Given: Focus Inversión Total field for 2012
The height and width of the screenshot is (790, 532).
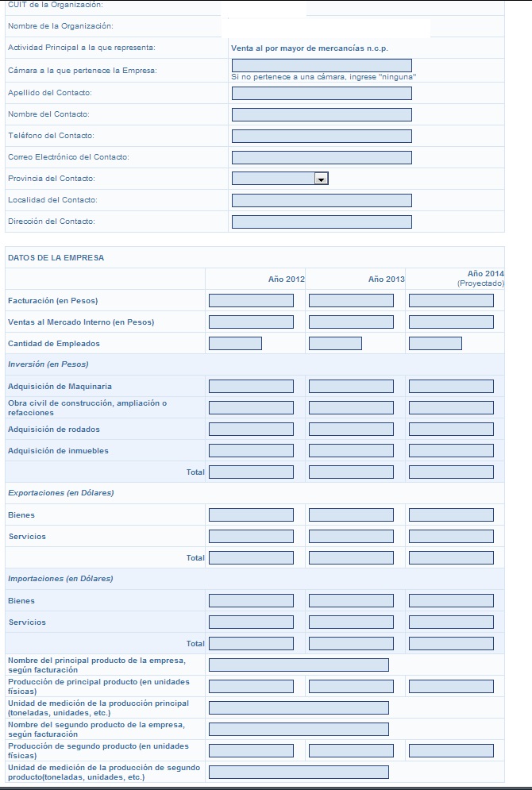Looking at the screenshot, I should click(x=252, y=472).
